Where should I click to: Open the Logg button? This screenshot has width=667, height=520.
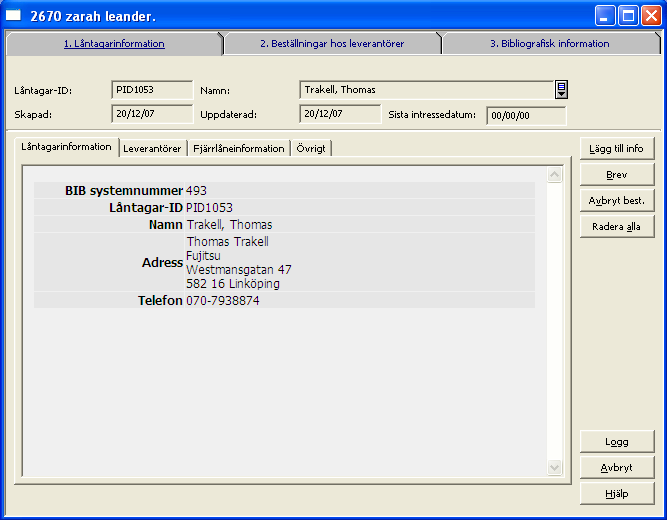coord(616,442)
